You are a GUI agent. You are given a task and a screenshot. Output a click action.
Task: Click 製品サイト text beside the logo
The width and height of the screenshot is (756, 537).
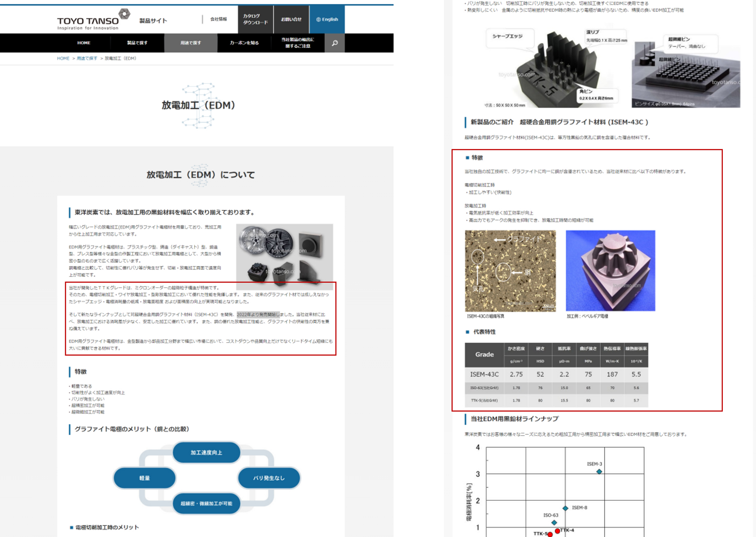click(x=153, y=21)
